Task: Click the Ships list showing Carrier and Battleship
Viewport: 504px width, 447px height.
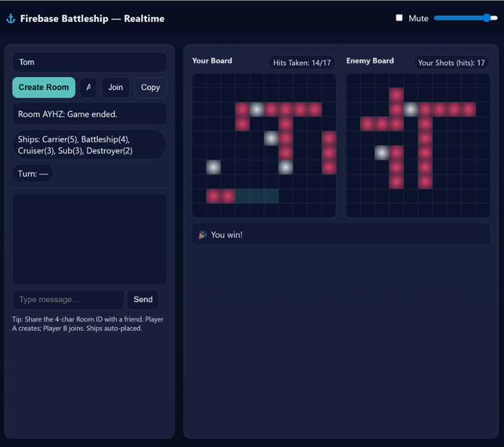Action: click(x=89, y=145)
